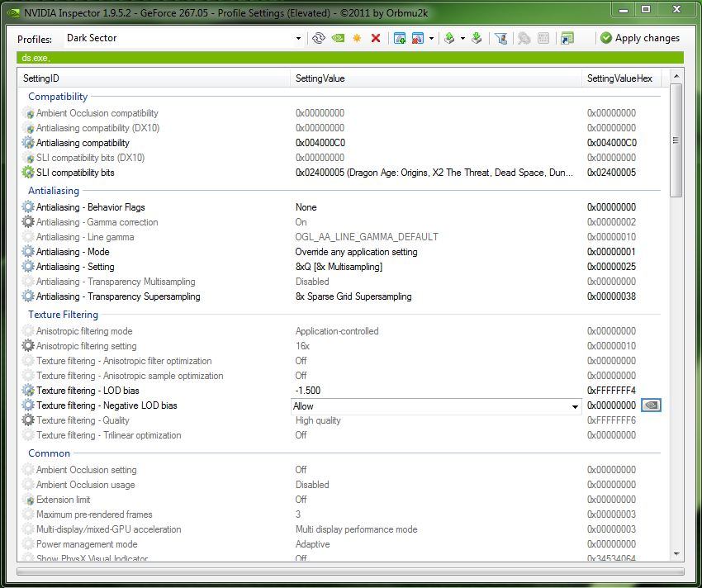Add application to profile (window plus icon)
This screenshot has height=588, width=702.
click(x=400, y=38)
